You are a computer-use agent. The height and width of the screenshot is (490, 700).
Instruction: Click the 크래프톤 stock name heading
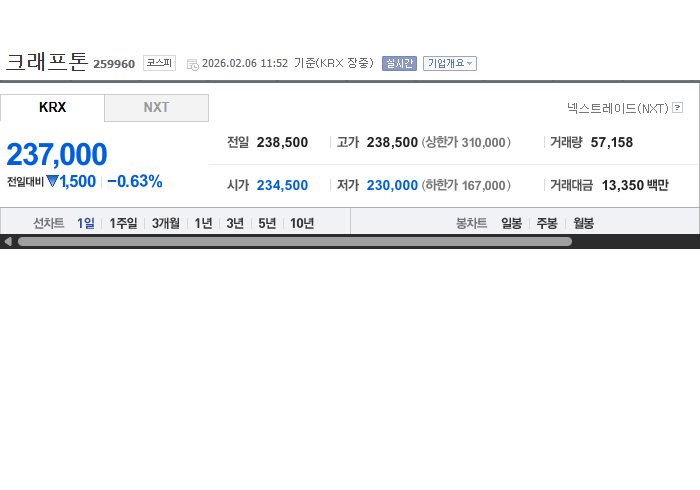point(46,62)
